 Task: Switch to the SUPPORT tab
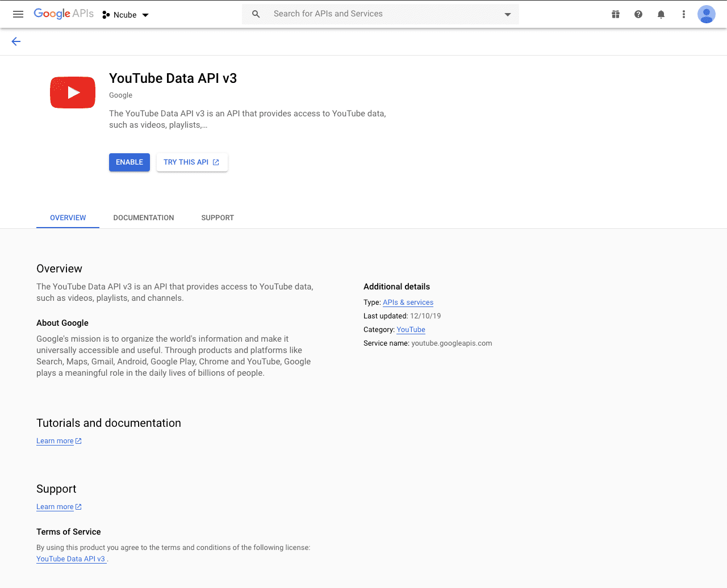click(x=218, y=218)
